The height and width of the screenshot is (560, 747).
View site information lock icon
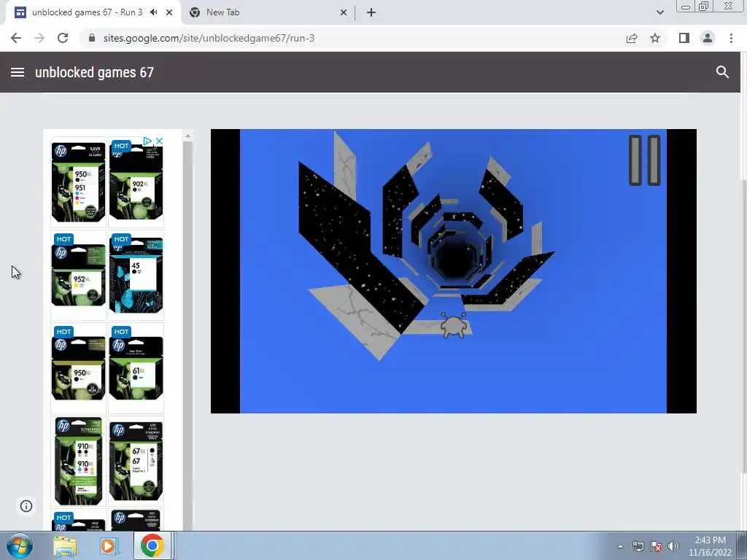(x=91, y=38)
